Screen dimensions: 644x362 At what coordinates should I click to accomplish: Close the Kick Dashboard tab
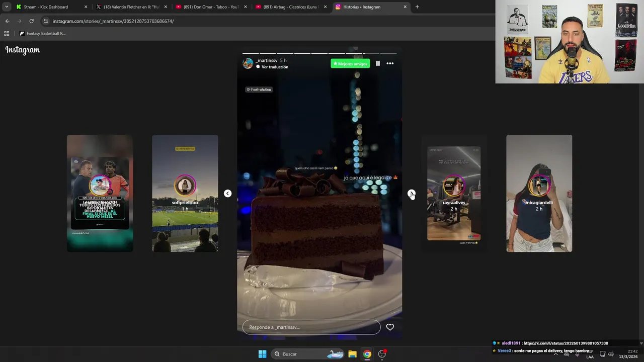[x=86, y=7]
